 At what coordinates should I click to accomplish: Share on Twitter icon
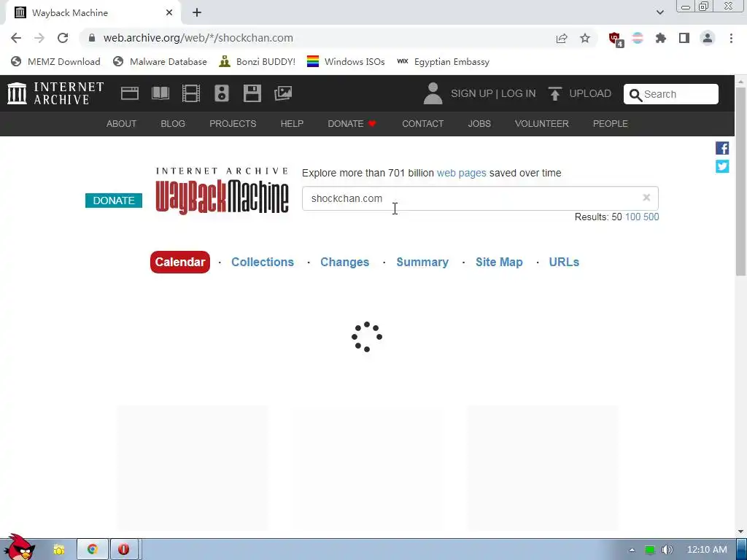(x=722, y=166)
